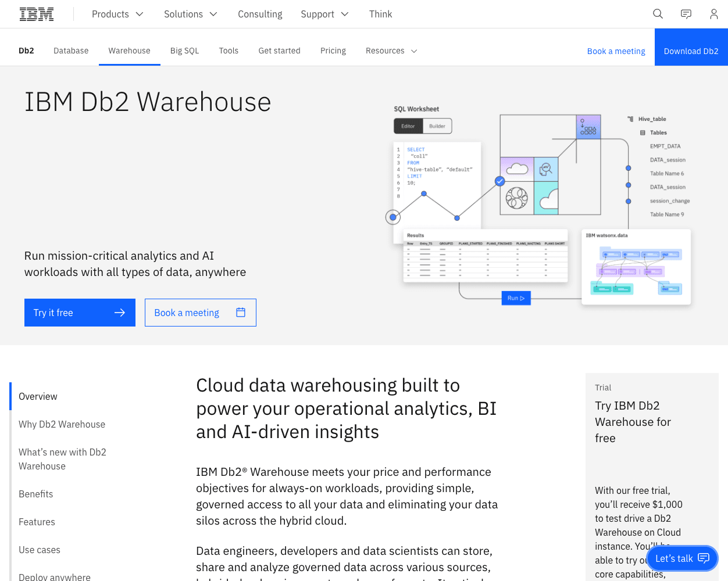
Task: Click Book a meeting link in subnav
Action: point(616,51)
